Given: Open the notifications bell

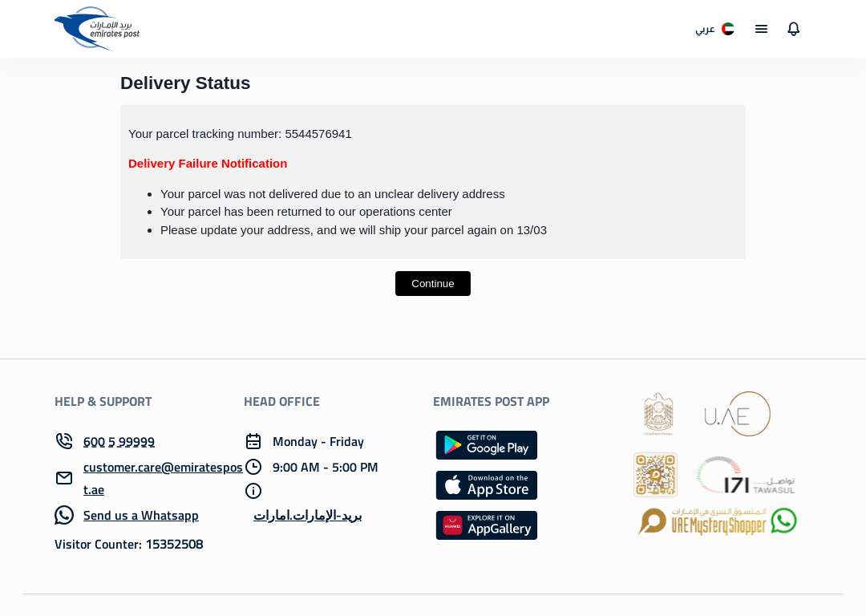Looking at the screenshot, I should tap(793, 29).
